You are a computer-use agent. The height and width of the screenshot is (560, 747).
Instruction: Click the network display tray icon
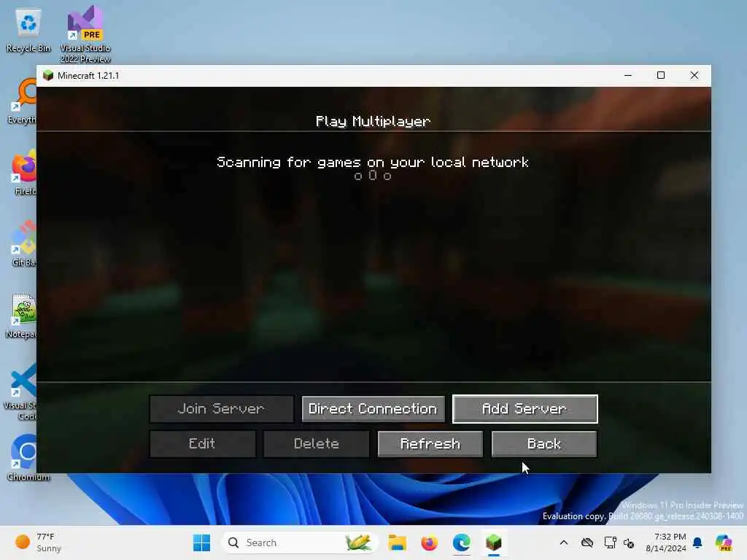coord(610,542)
